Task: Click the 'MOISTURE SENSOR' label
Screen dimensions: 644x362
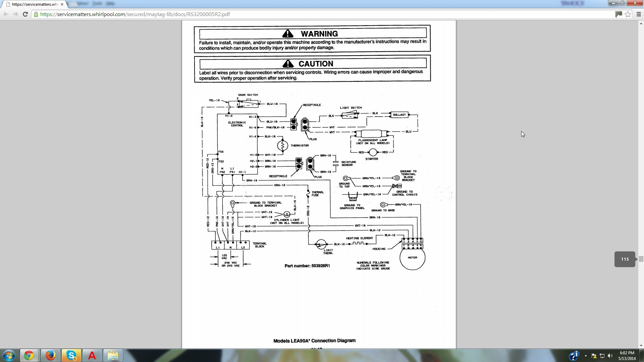Action: coord(348,164)
